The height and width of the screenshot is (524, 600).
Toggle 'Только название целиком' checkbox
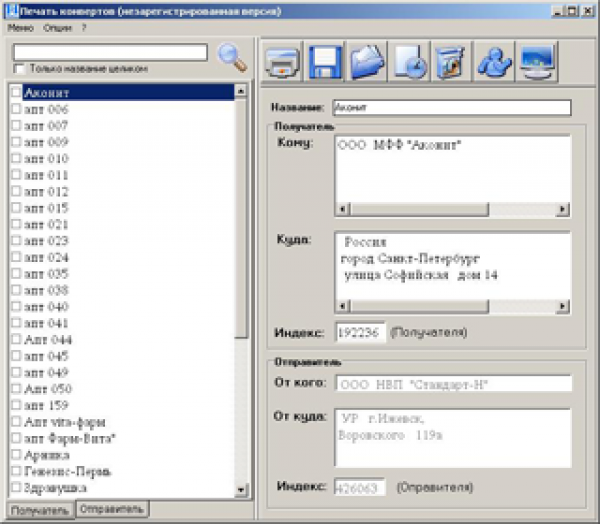[18, 69]
